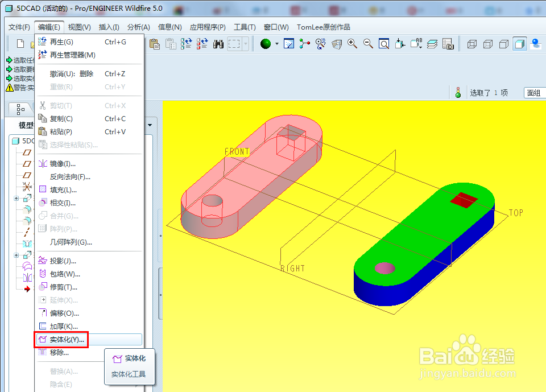546x392 pixels.
Task: Click the spin center toggle icon
Action: [305, 44]
